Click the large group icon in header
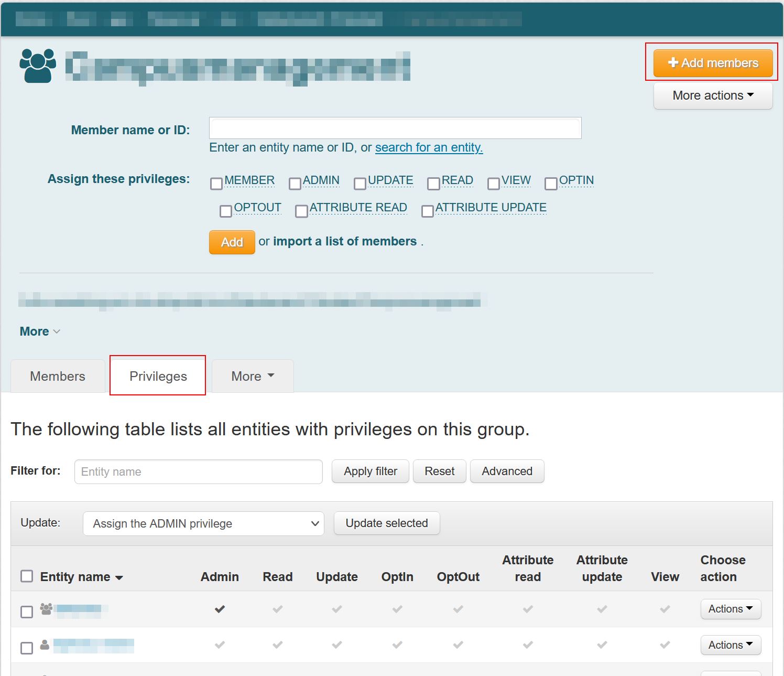 [38, 66]
